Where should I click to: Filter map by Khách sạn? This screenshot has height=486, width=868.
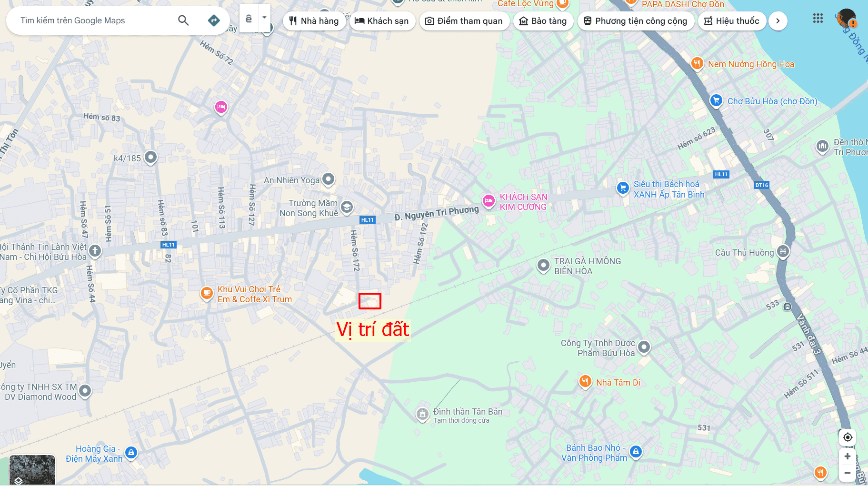pos(382,21)
